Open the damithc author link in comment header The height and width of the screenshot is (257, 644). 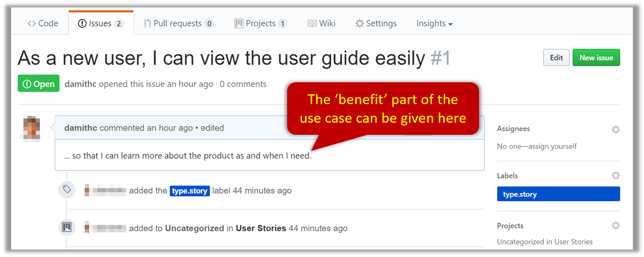point(80,128)
